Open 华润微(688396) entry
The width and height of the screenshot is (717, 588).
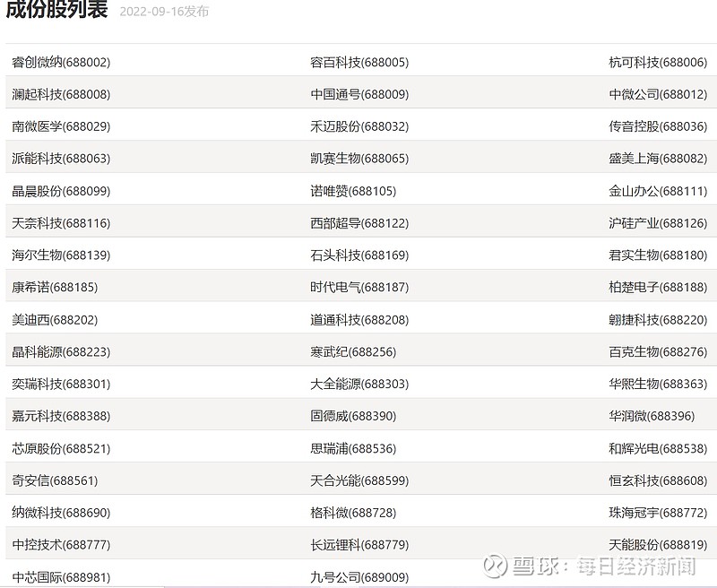coord(652,416)
